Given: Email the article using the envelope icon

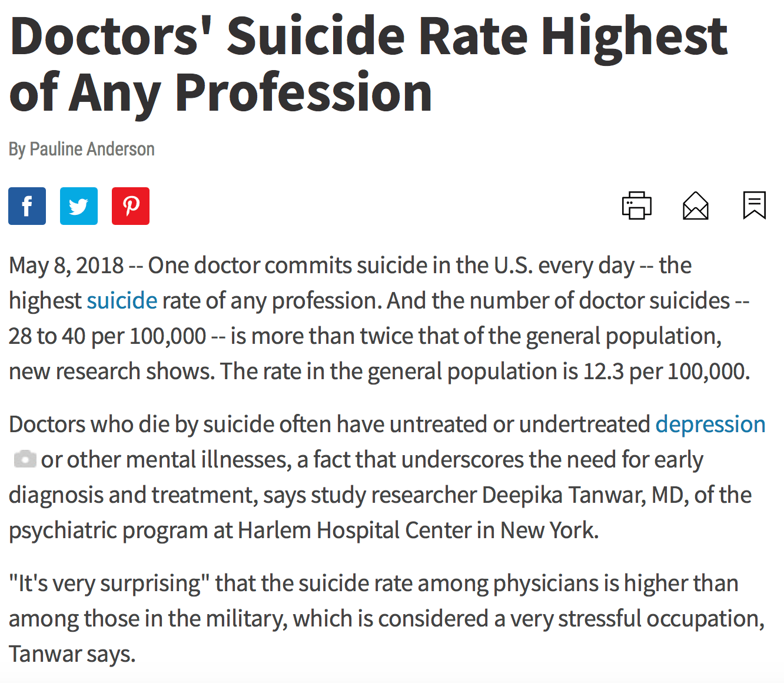Looking at the screenshot, I should (695, 205).
